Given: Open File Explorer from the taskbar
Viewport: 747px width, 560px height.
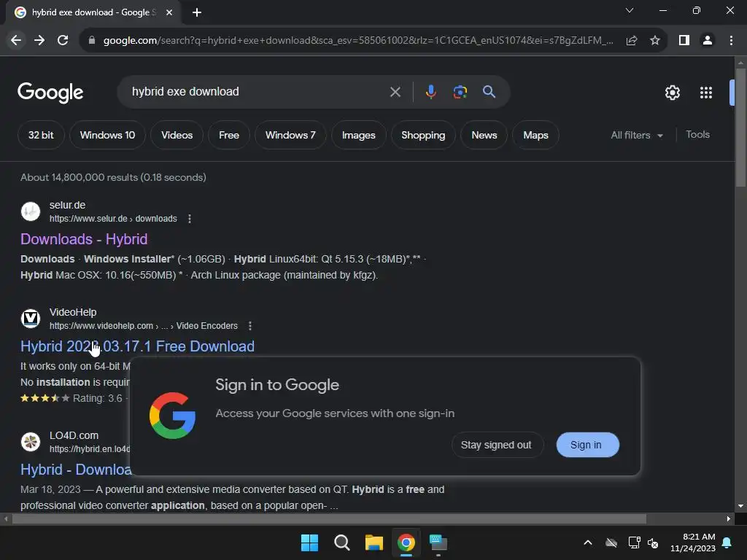Looking at the screenshot, I should [374, 542].
